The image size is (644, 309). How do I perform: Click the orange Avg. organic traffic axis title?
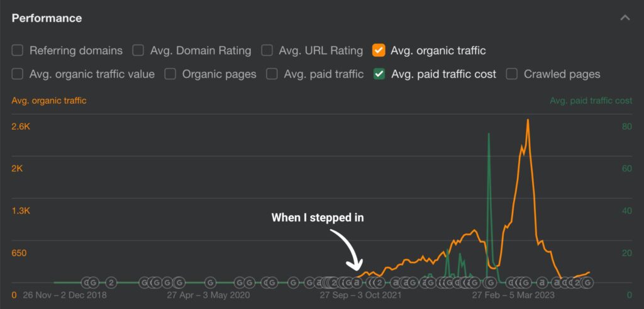(49, 100)
